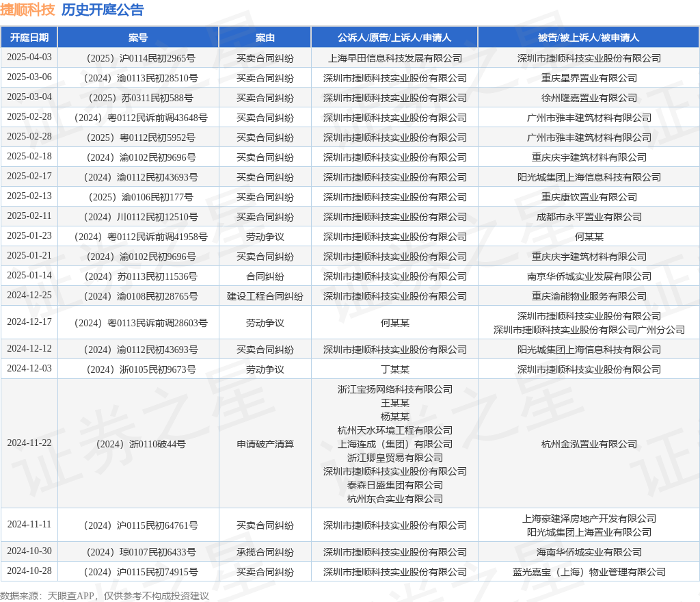Select applicant 杭州东合实业有限公司
This screenshot has height=602, width=700.
point(394,499)
